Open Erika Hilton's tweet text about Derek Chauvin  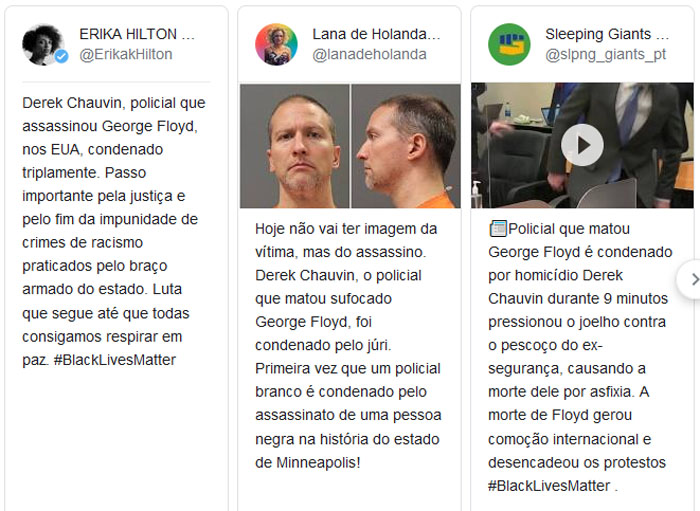pyautogui.click(x=114, y=231)
